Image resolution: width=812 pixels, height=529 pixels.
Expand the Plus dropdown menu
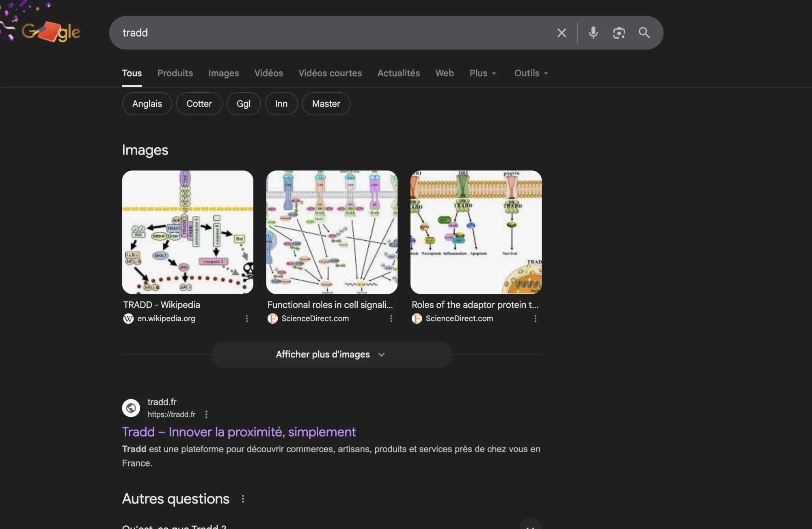coord(482,73)
